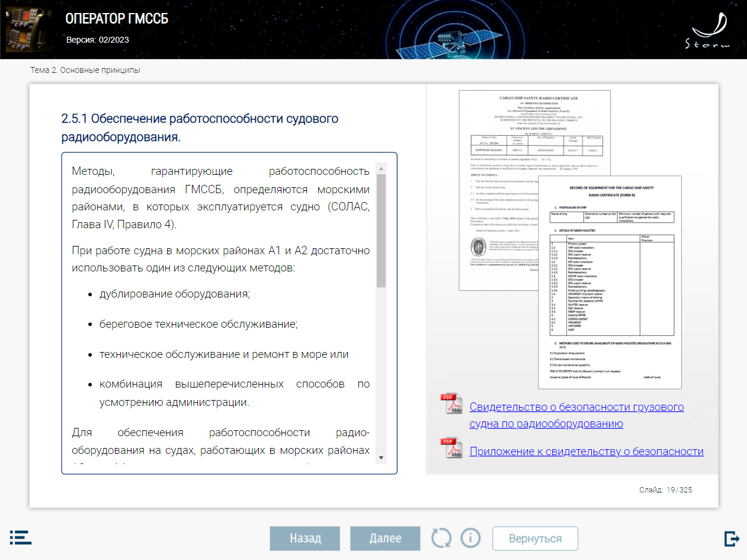Click the slide counter 19/325
747x560 pixels.
point(665,490)
